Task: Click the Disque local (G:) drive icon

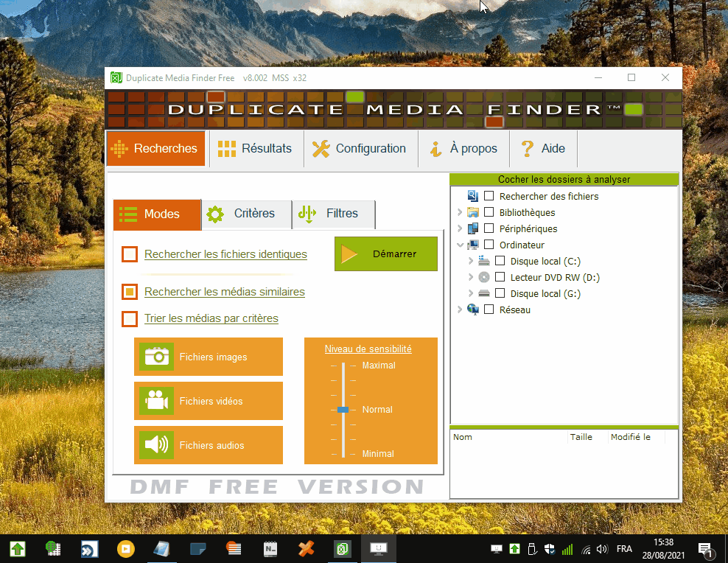Action: [484, 293]
